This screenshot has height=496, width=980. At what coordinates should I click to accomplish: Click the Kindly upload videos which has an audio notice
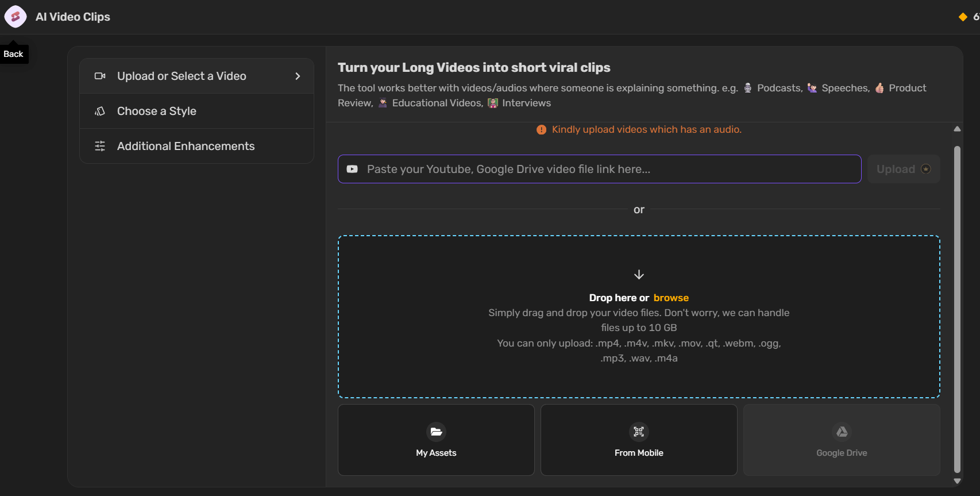pos(647,130)
